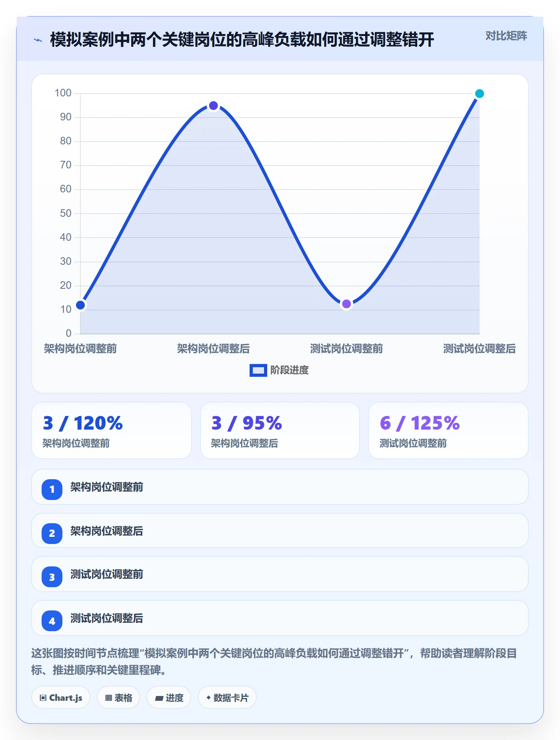Click the 架构岗位调整前 x-axis label
The height and width of the screenshot is (740, 560).
tap(80, 349)
